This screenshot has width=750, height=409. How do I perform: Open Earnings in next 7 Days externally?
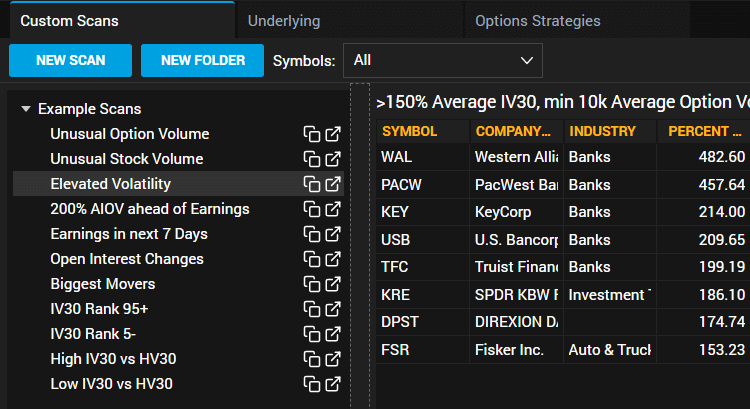[333, 234]
